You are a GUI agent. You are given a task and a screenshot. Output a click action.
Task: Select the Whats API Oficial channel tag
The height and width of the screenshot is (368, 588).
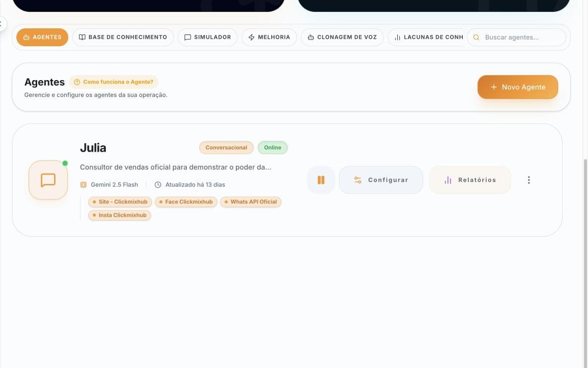[250, 201]
